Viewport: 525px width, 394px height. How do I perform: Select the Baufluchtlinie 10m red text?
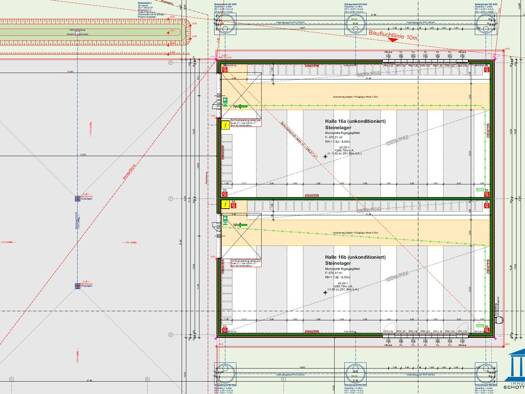coord(393,35)
